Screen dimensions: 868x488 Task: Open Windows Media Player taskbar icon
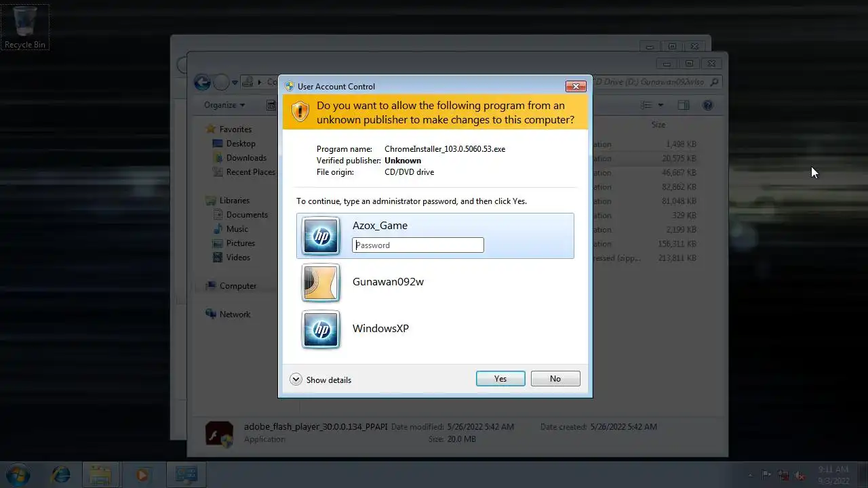pyautogui.click(x=142, y=475)
